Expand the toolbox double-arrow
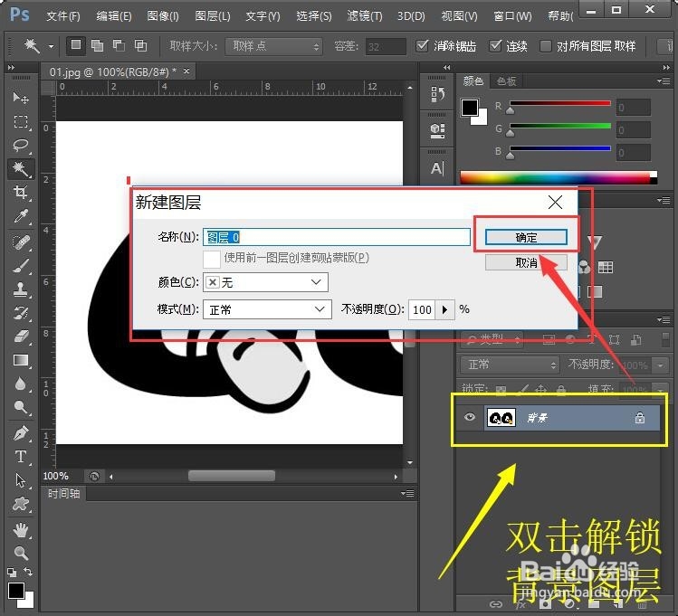The width and height of the screenshot is (678, 616). point(11,67)
